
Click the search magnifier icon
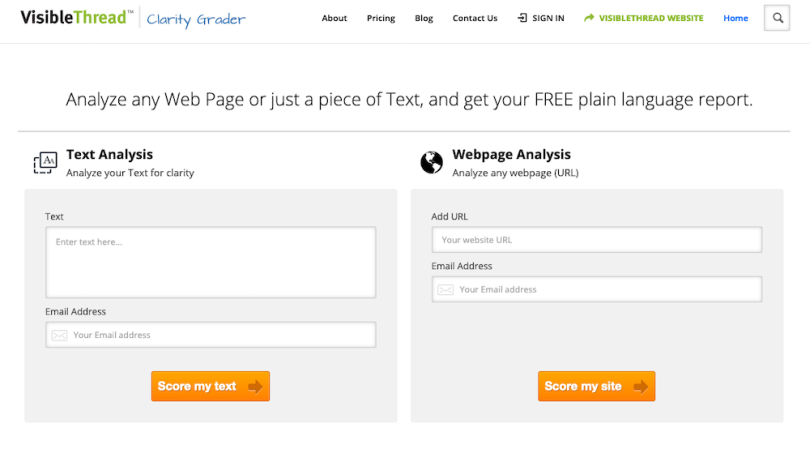tap(777, 18)
